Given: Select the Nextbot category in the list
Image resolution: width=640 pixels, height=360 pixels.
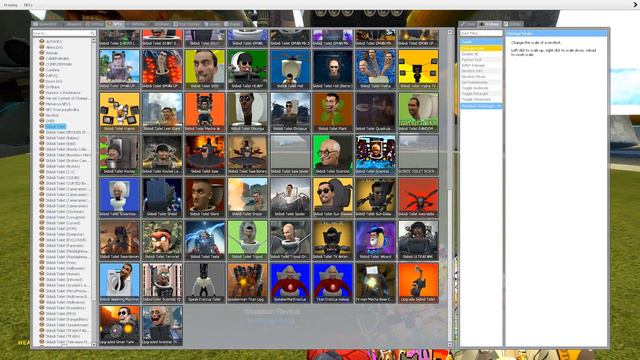Looking at the screenshot, I should click(52, 115).
